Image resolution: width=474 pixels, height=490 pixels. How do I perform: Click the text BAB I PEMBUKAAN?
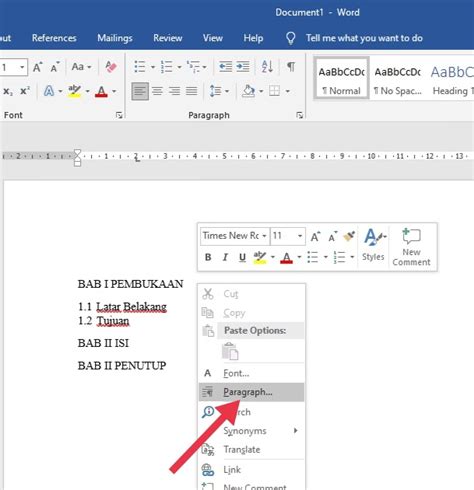(130, 284)
